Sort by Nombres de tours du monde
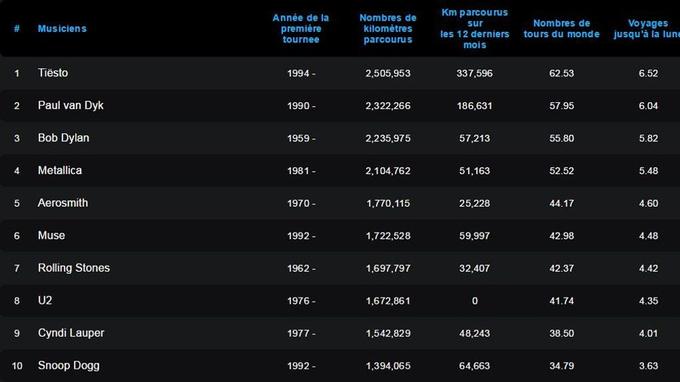 (x=561, y=29)
